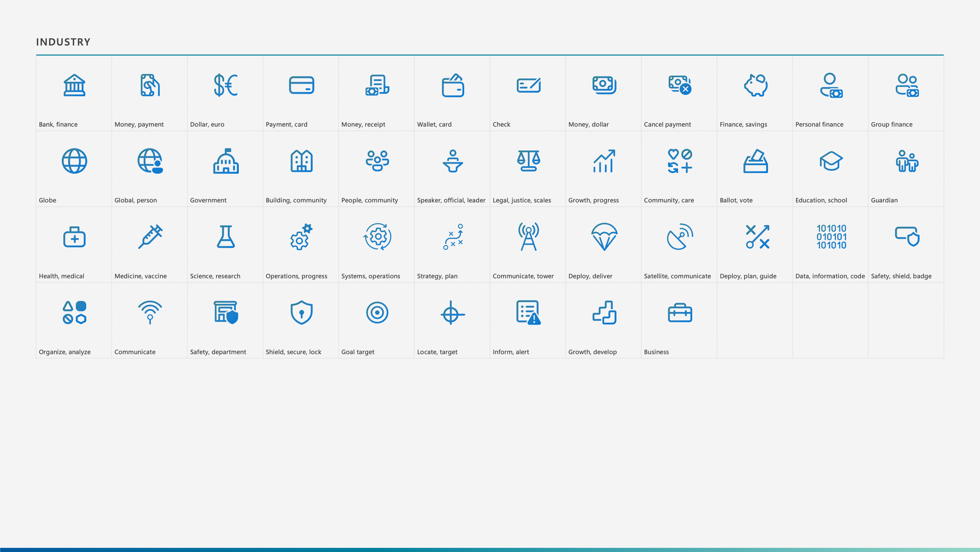Screen dimensions: 980x552
Task: Click the binary Data, information, code icon
Action: point(831,237)
